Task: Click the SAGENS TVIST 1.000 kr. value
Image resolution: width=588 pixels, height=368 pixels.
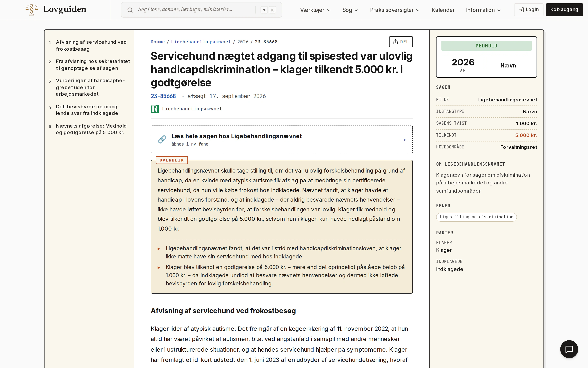Action: (526, 123)
